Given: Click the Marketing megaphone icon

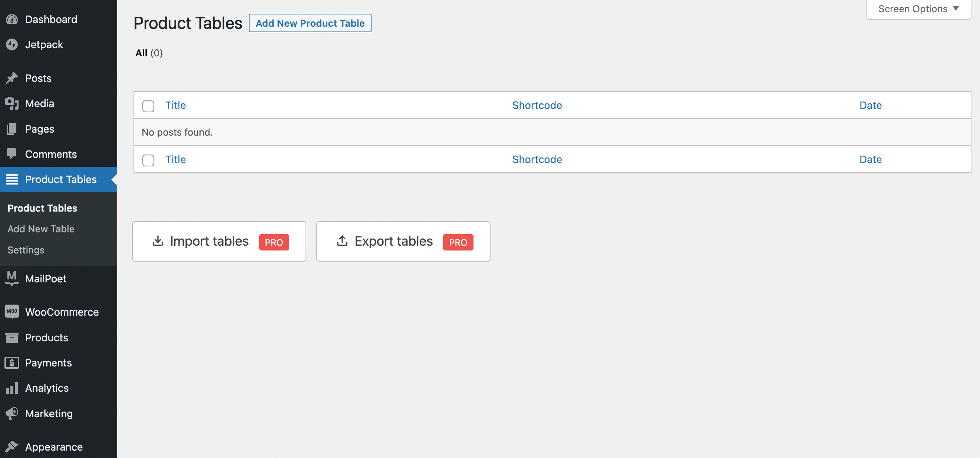Looking at the screenshot, I should tap(12, 413).
